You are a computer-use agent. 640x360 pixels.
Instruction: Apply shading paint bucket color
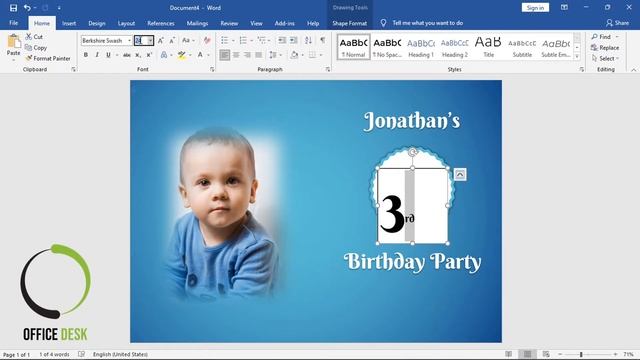point(294,55)
